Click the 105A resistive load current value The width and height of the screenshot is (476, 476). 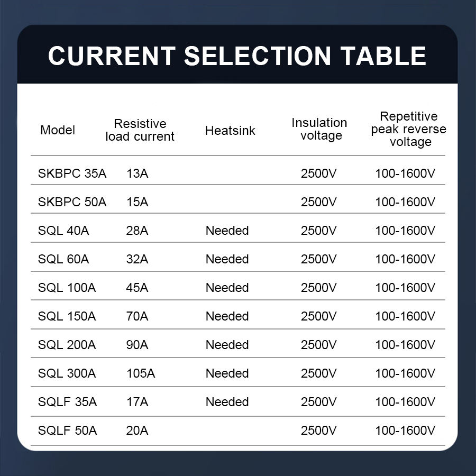[141, 373]
